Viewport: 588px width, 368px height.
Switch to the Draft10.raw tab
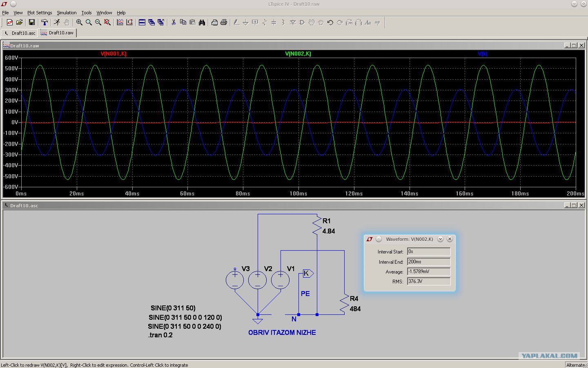(57, 33)
